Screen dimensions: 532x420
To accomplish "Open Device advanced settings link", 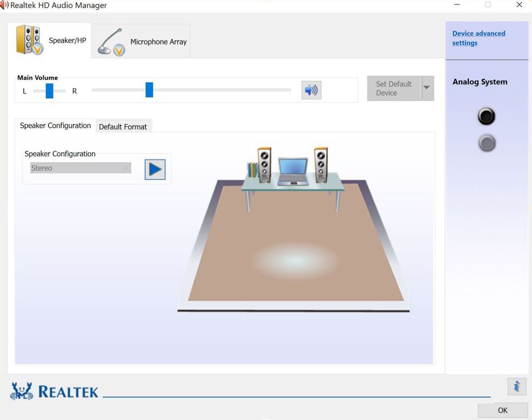I will tap(479, 38).
